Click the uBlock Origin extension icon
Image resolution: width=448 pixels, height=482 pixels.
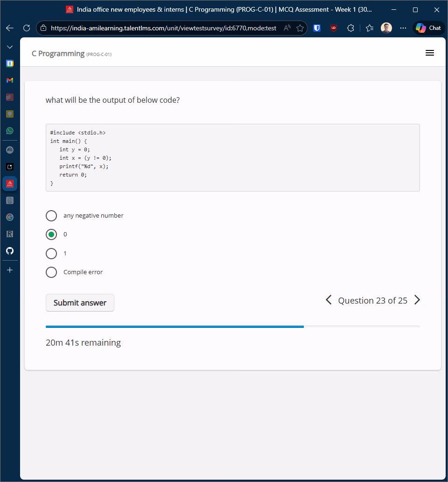click(334, 28)
